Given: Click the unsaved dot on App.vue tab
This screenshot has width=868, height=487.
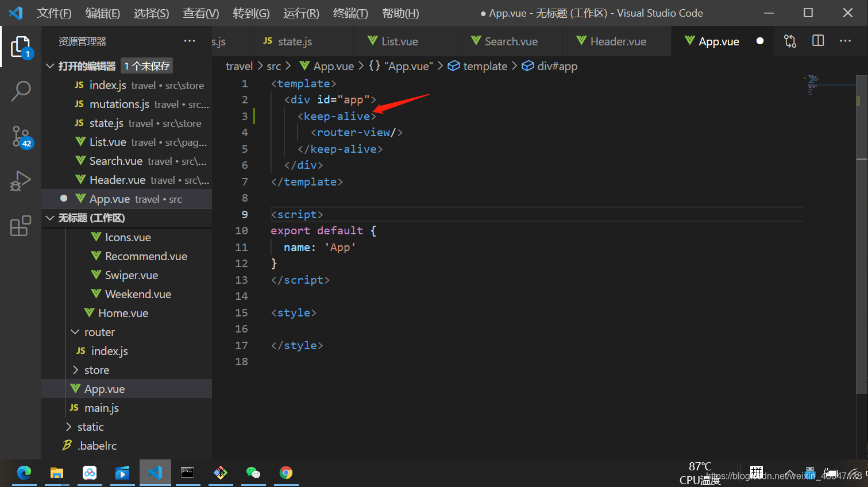Looking at the screenshot, I should coord(760,41).
